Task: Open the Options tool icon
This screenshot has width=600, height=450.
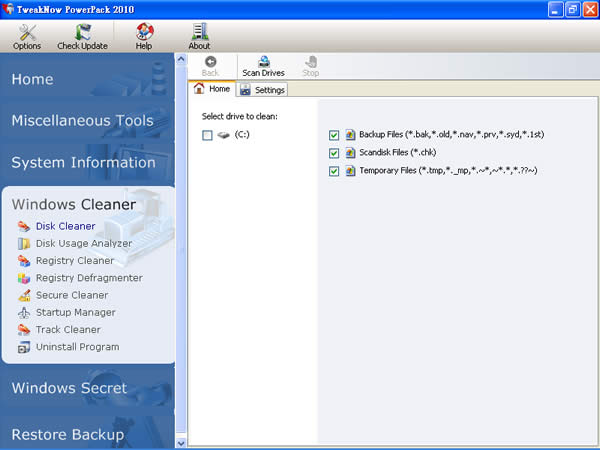Action: coord(27,33)
